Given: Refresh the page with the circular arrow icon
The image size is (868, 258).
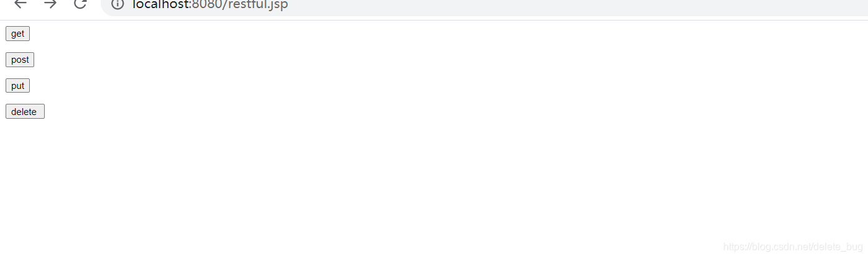Looking at the screenshot, I should 80,4.
